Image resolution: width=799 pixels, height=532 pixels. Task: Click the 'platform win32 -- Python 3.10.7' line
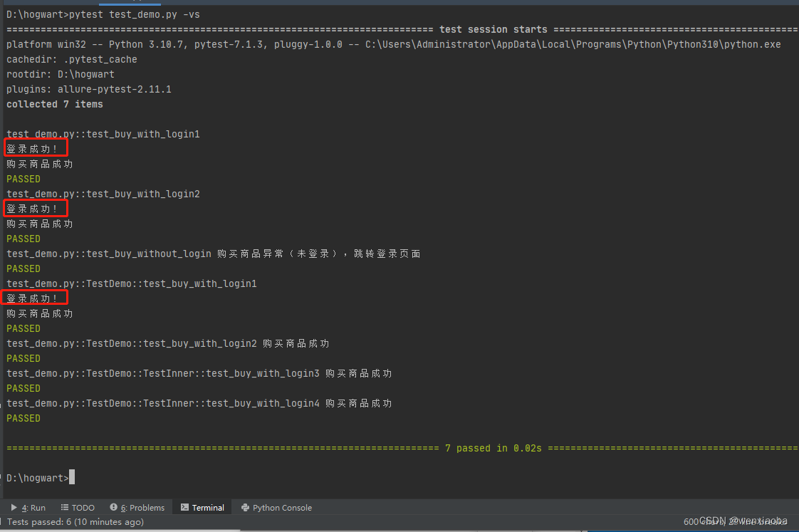pos(393,44)
